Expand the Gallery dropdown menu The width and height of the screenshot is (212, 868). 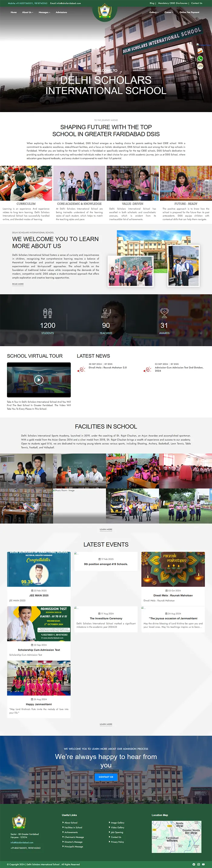[x=154, y=12]
